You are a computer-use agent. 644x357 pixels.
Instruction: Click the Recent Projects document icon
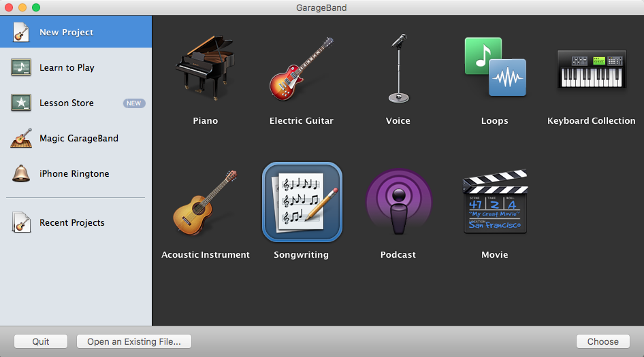click(x=21, y=222)
